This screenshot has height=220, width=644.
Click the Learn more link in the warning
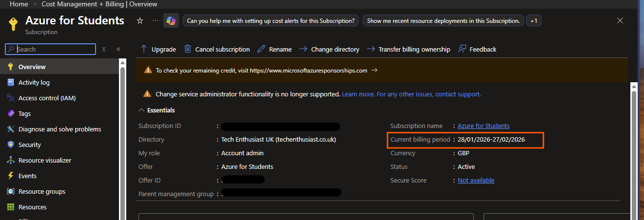(358, 94)
